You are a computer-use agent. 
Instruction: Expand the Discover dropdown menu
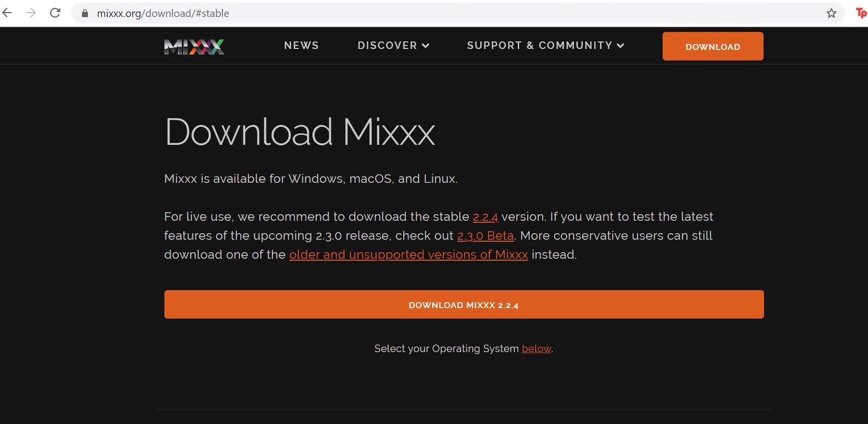click(393, 45)
